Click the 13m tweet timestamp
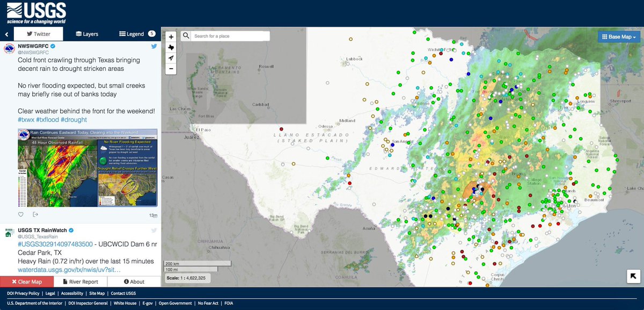The width and height of the screenshot is (644, 310). [153, 215]
